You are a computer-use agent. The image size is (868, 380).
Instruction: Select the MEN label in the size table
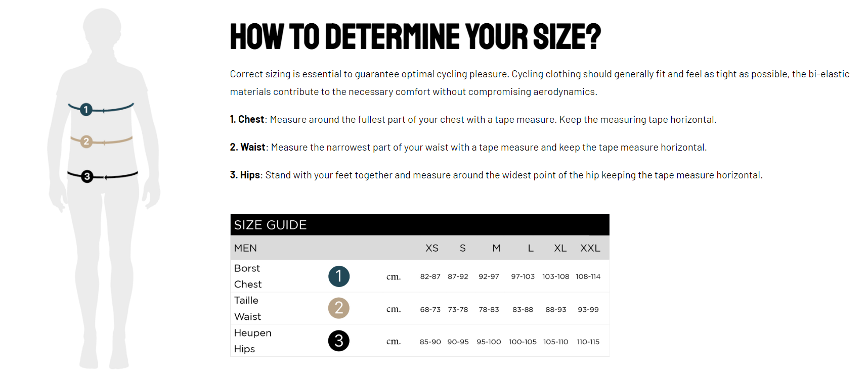pyautogui.click(x=245, y=248)
